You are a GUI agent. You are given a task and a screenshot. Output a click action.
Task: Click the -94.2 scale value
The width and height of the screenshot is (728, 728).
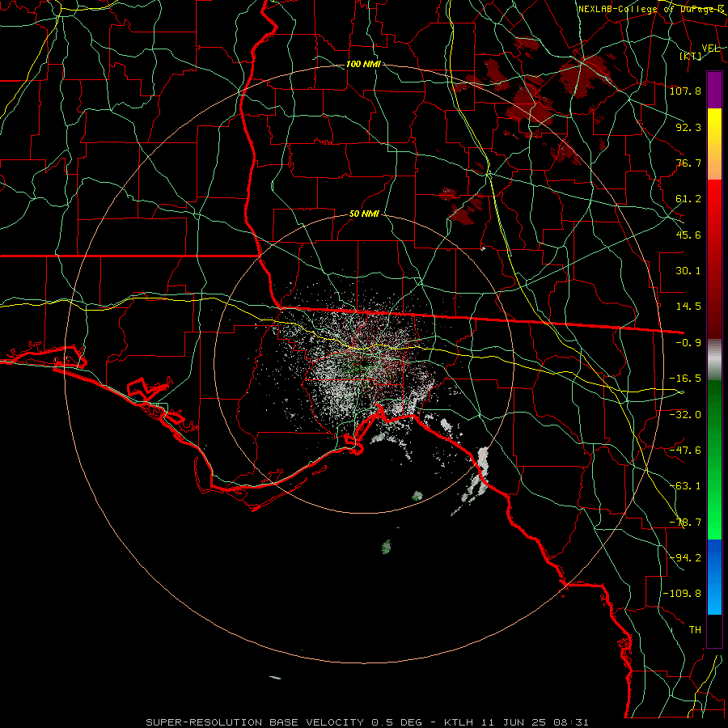tap(685, 557)
